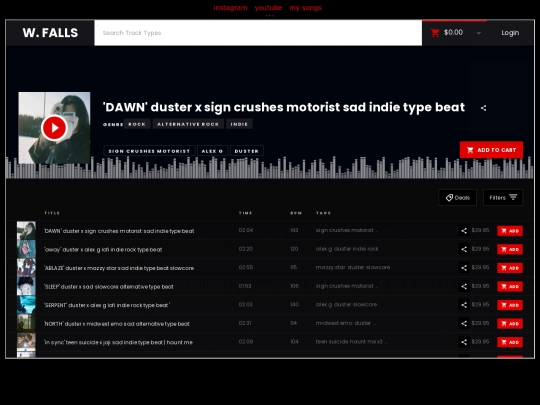Open 'SLEEP' duster x sad slowcore title
The image size is (540, 405).
point(109,287)
